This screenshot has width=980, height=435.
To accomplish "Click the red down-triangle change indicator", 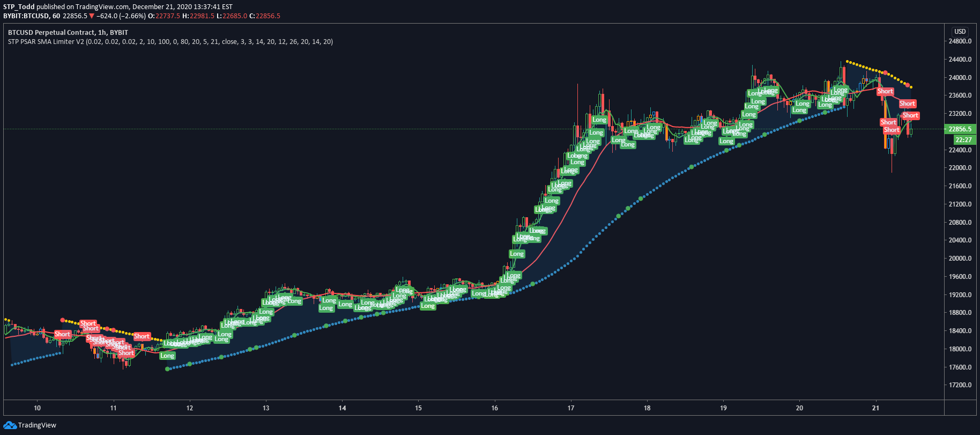I will coord(92,16).
